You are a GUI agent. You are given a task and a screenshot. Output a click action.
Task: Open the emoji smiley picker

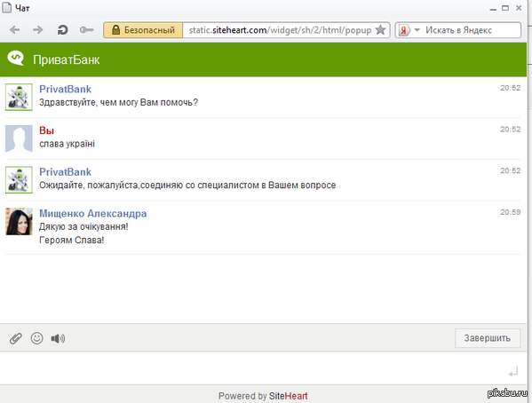click(x=36, y=338)
